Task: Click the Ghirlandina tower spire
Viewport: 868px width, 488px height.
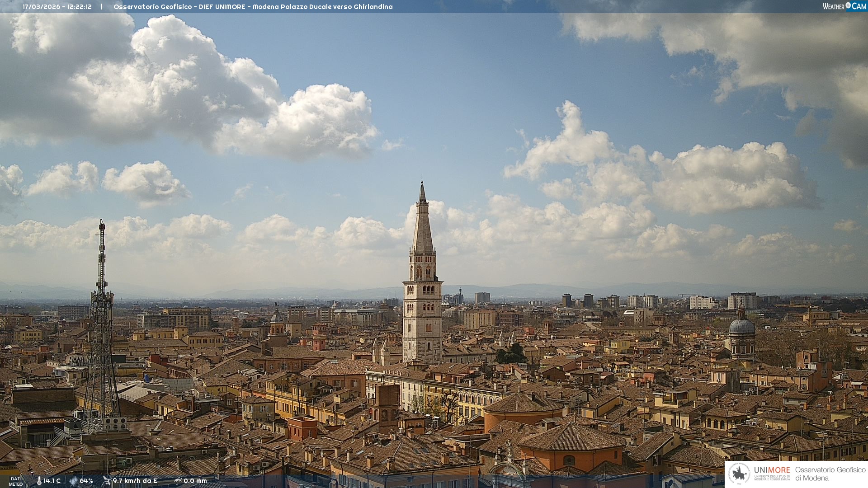Action: point(423,221)
